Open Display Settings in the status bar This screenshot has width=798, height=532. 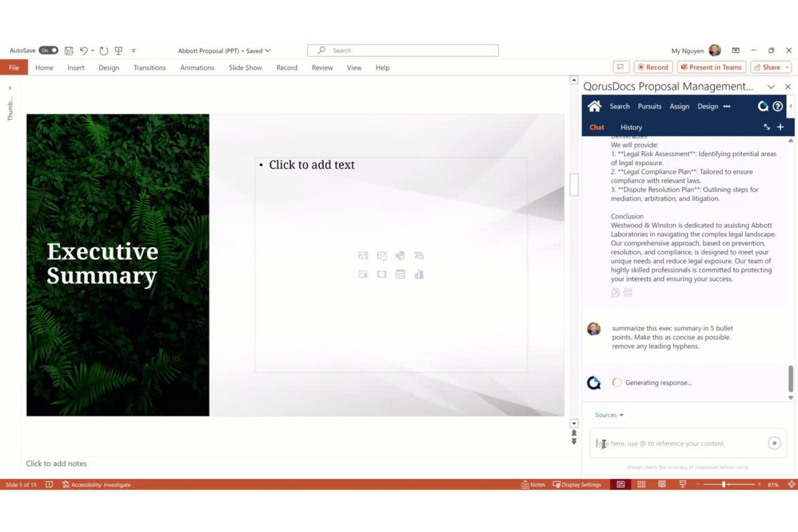click(577, 485)
